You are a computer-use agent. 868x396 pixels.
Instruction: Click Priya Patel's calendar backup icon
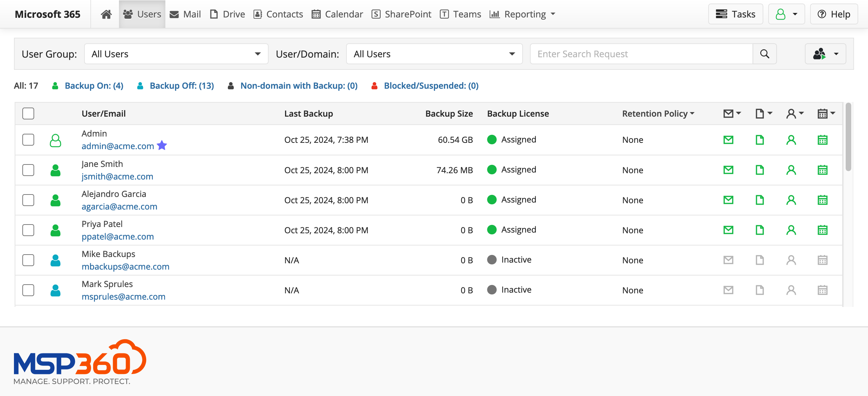point(822,230)
